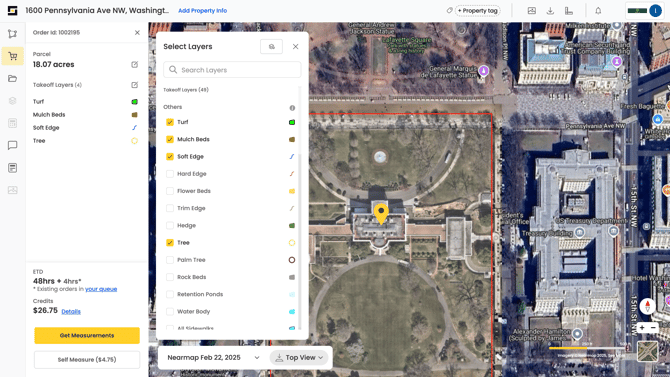The width and height of the screenshot is (670, 377).
Task: Open the credits Details link
Action: pyautogui.click(x=71, y=312)
